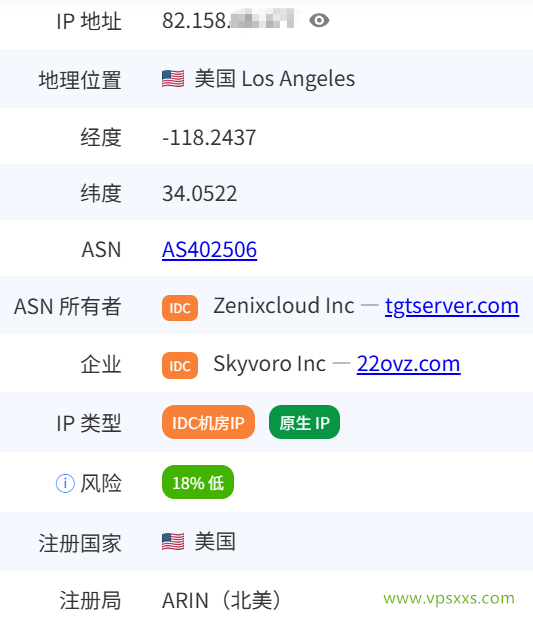This screenshot has height=617, width=533.
Task: Click the 经度 row label
Action: 101,138
